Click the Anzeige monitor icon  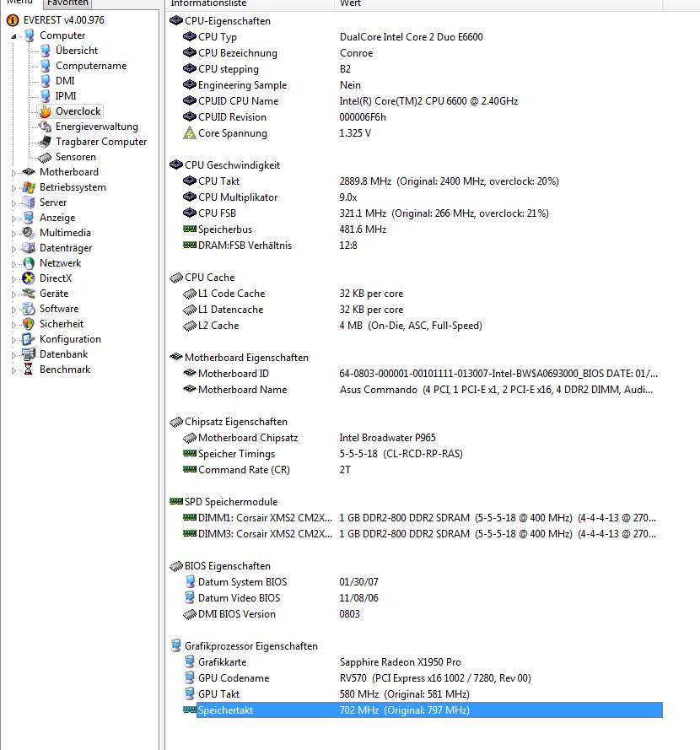click(29, 218)
